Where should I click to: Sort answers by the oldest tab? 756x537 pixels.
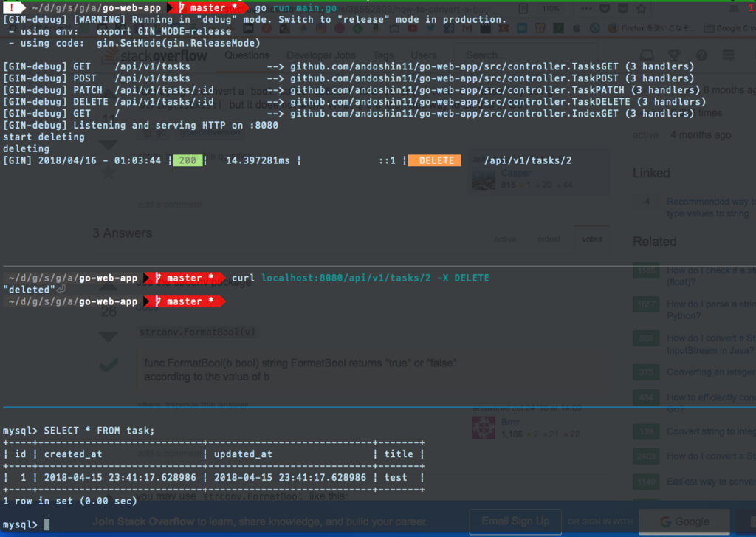(x=549, y=239)
